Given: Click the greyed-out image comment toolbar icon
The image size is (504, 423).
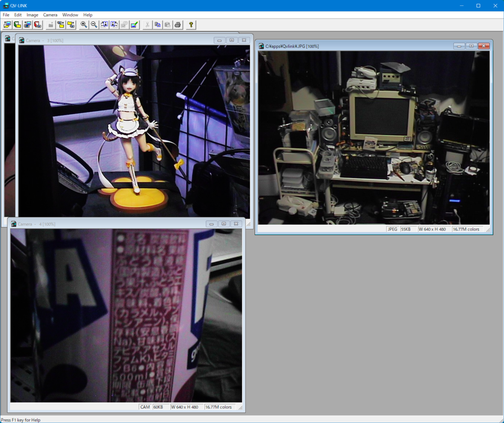Looking at the screenshot, I should (x=124, y=25).
